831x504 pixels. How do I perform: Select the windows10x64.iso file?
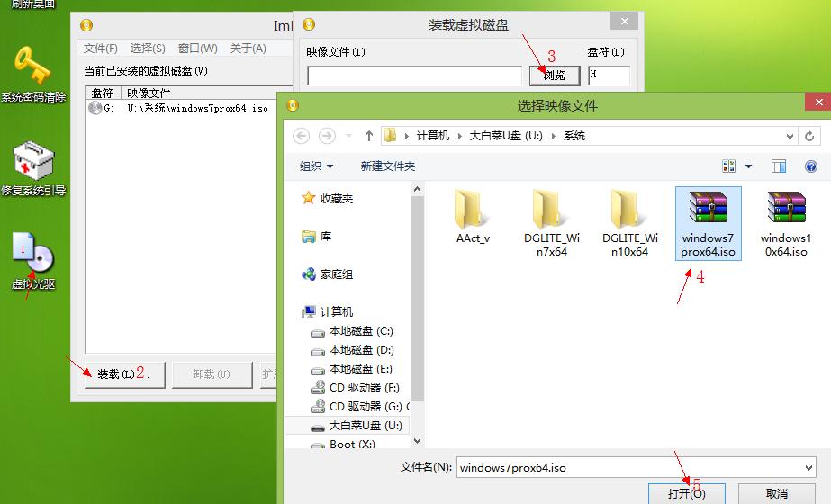(786, 223)
